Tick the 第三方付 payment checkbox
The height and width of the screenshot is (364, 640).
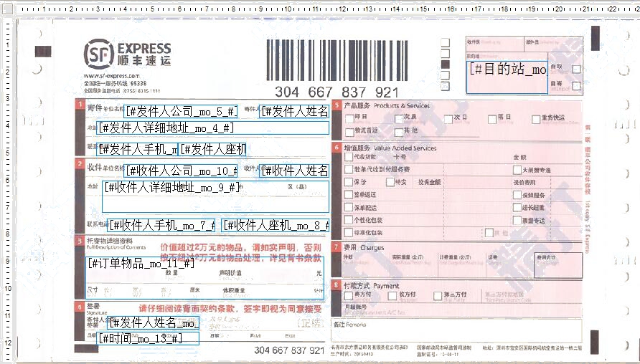[438, 294]
